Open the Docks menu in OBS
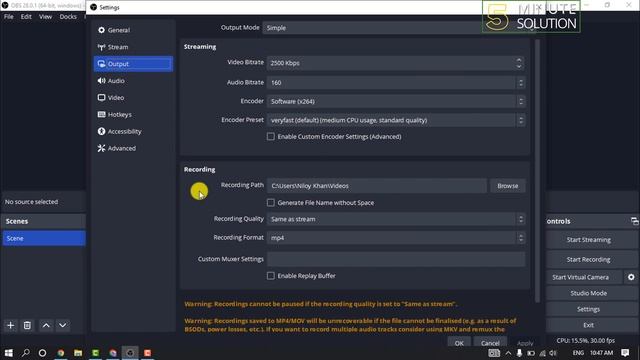This screenshot has width=640, height=360. click(68, 17)
